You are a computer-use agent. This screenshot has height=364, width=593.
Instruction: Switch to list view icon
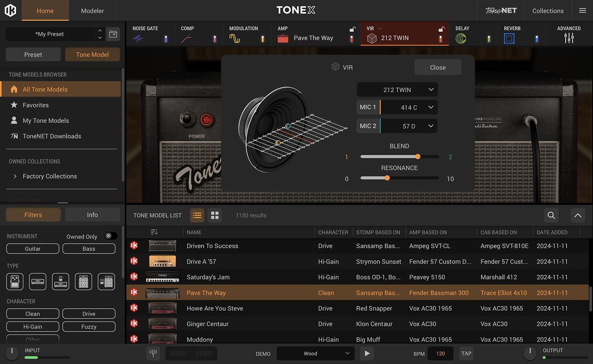pyautogui.click(x=197, y=215)
